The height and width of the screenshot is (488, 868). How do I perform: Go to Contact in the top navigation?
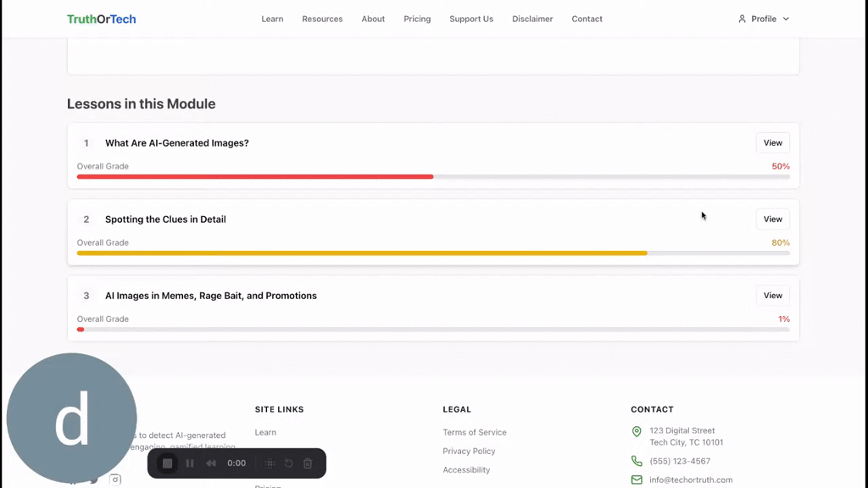click(x=587, y=19)
